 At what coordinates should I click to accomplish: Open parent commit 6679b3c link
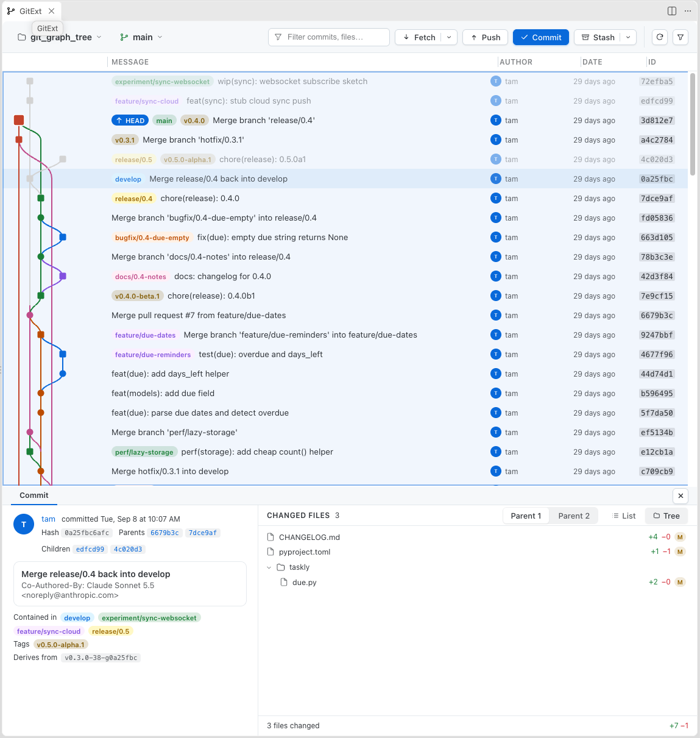click(x=164, y=533)
